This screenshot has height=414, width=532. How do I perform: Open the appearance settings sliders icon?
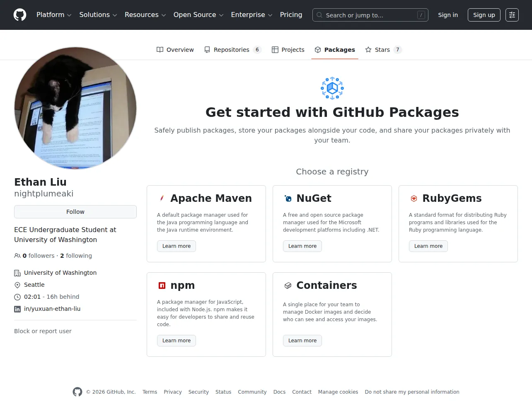[x=512, y=15]
